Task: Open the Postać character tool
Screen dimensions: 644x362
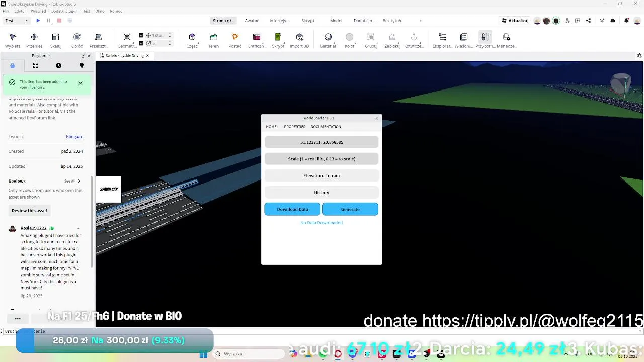Action: (x=235, y=40)
